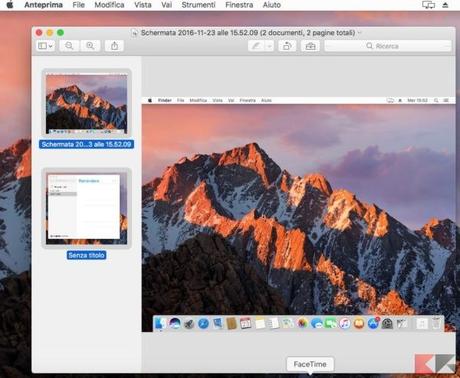Open the Anteprima application menu

(43, 5)
